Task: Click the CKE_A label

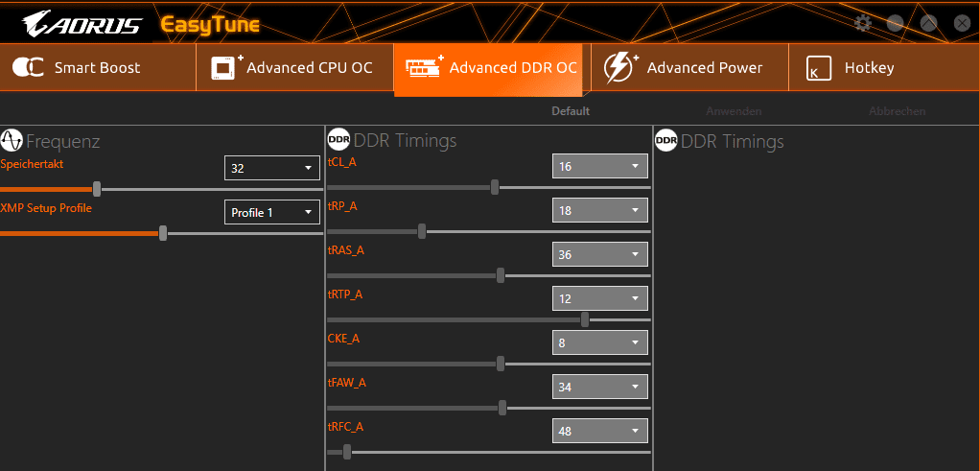Action: coord(343,339)
